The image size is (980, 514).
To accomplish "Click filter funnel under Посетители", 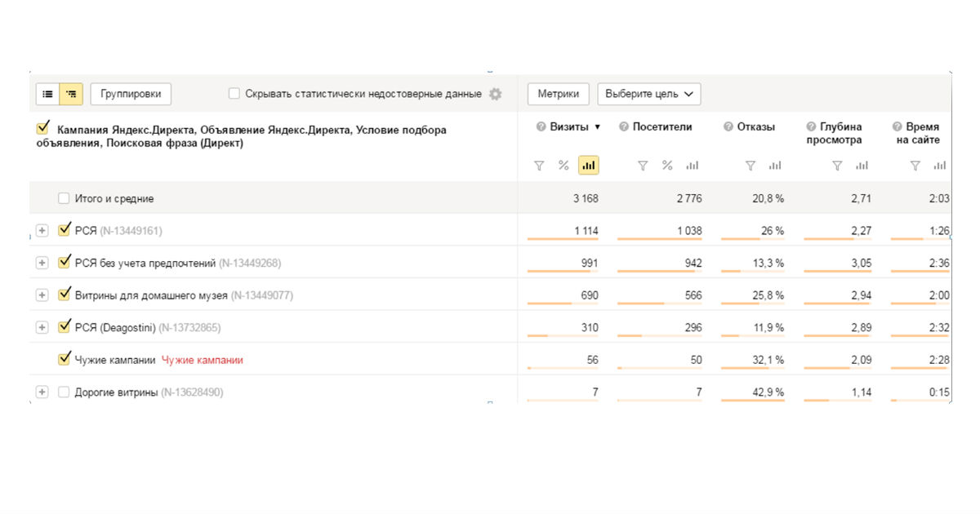I will pos(643,166).
